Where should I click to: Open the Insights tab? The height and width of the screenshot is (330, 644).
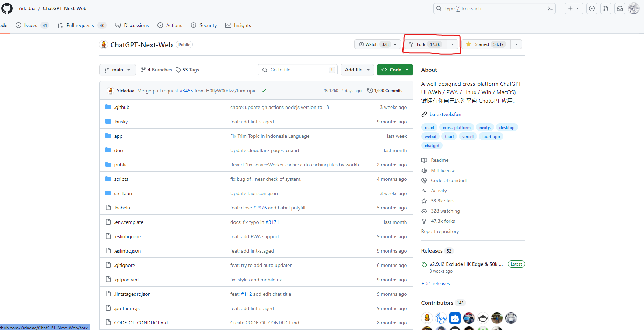[x=238, y=25]
